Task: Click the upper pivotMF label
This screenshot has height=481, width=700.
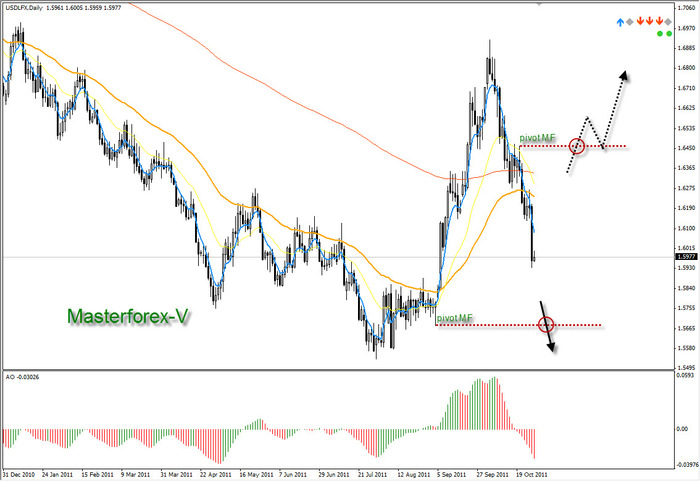Action: pos(537,137)
